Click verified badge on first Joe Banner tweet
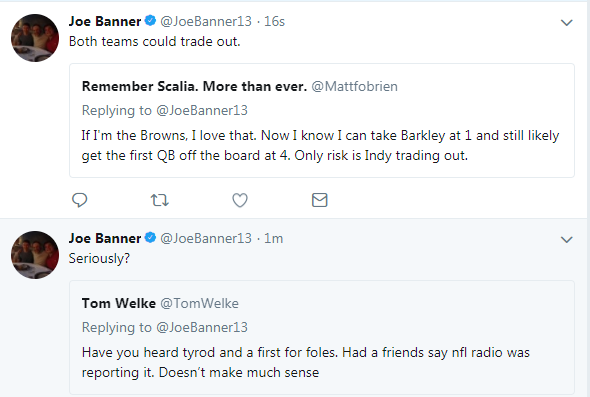 150,21
